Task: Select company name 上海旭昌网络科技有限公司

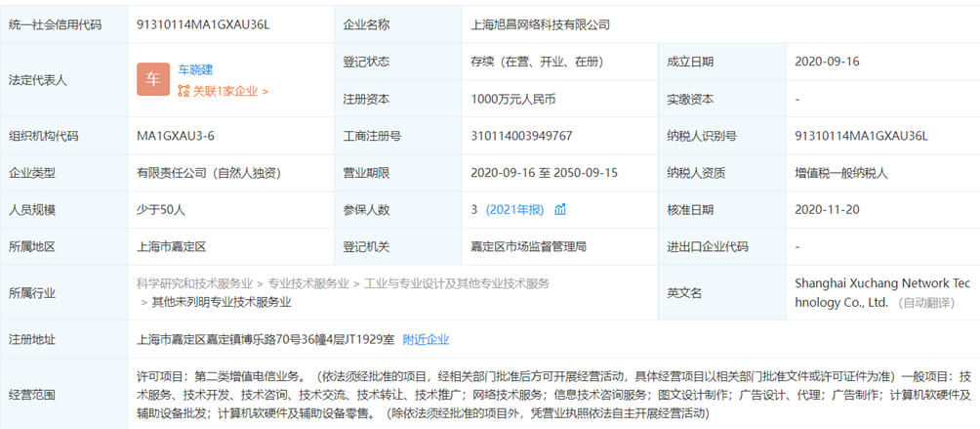Action: pos(540,25)
